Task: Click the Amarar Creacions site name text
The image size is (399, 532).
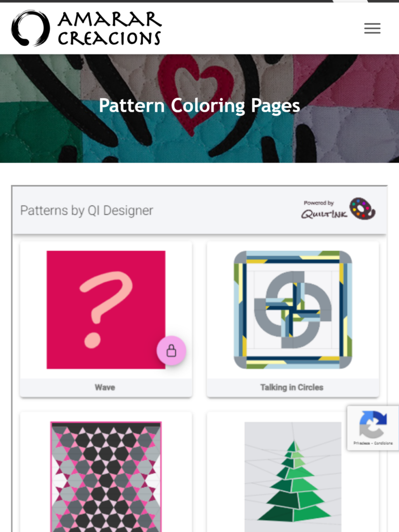Action: pyautogui.click(x=109, y=28)
